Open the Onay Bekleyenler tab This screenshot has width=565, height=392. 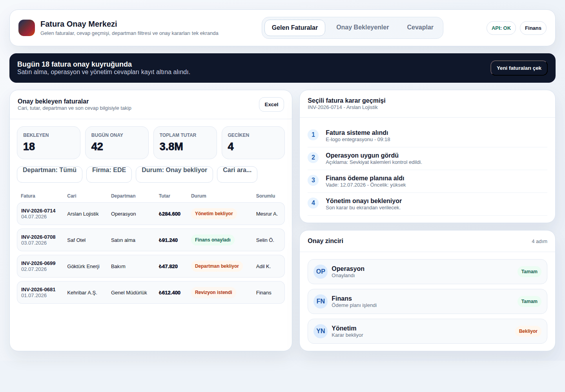click(x=363, y=27)
